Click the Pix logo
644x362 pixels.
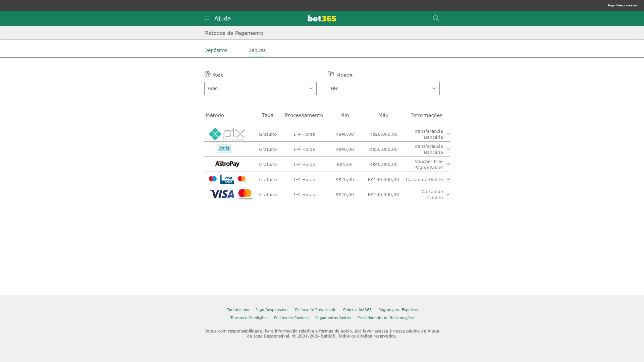click(x=227, y=134)
